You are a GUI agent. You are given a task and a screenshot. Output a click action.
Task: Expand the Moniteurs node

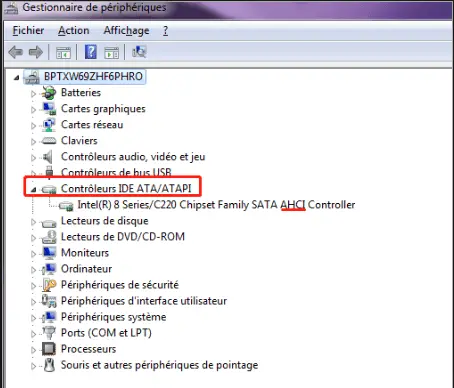pos(33,254)
